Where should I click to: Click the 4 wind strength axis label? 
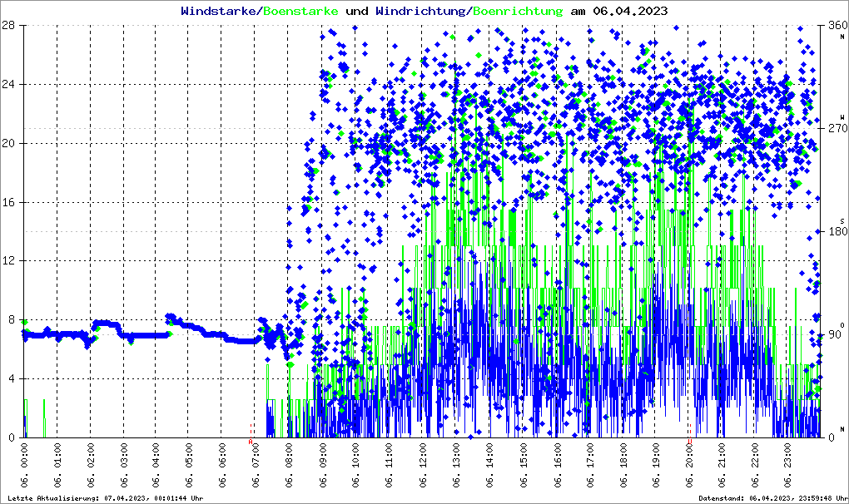[x=12, y=378]
